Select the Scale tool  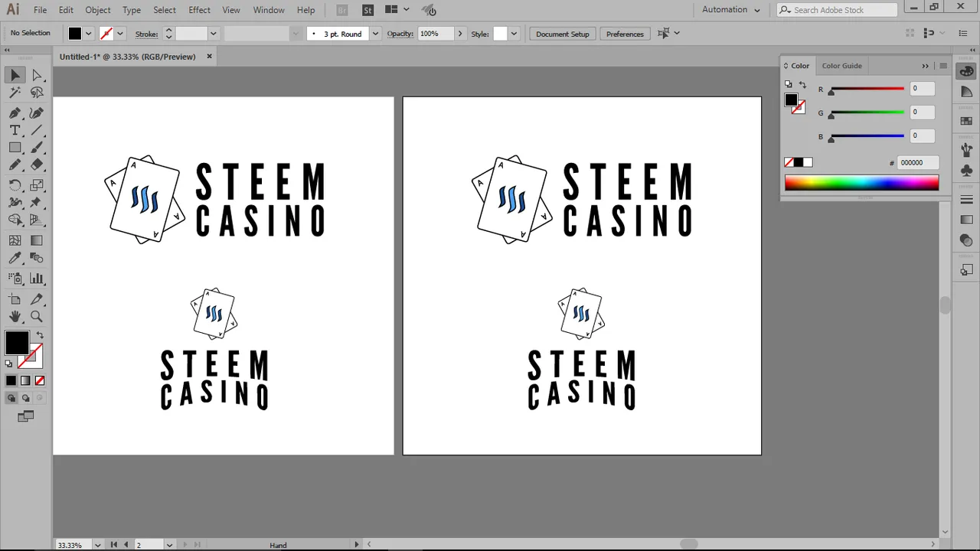pyautogui.click(x=37, y=185)
